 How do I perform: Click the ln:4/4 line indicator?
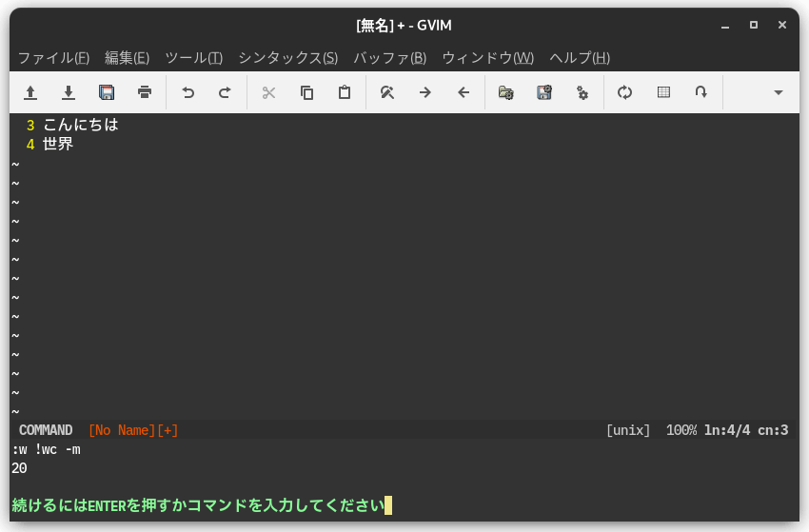tap(727, 430)
